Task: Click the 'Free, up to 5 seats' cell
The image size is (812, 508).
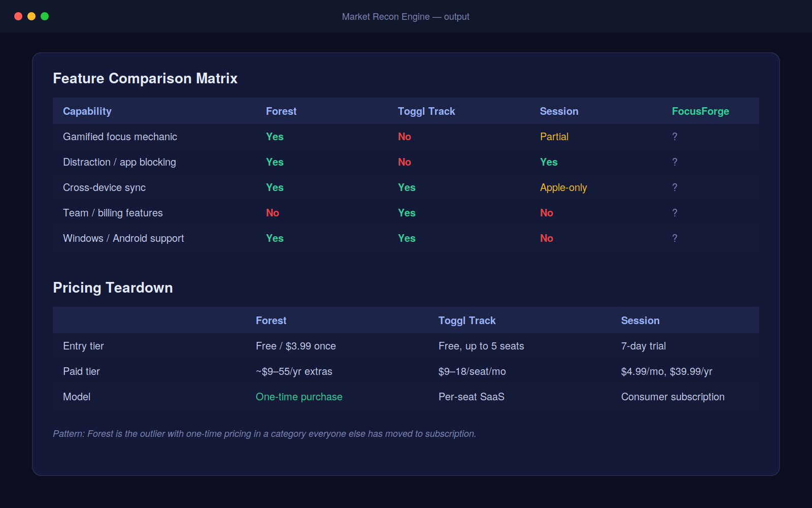Action: coord(481,346)
